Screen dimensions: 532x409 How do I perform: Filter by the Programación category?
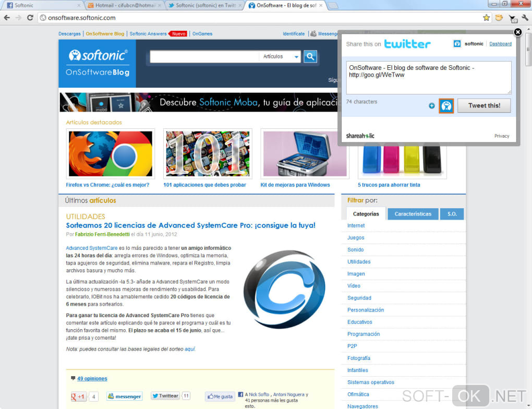(x=364, y=334)
